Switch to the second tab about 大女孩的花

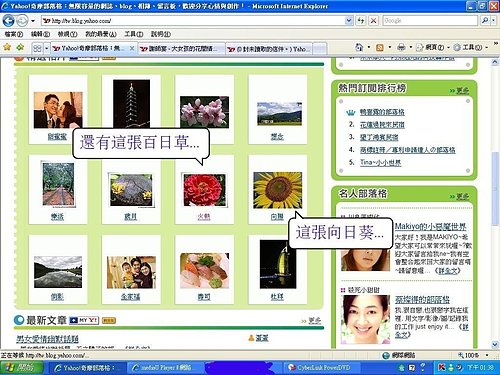181,49
